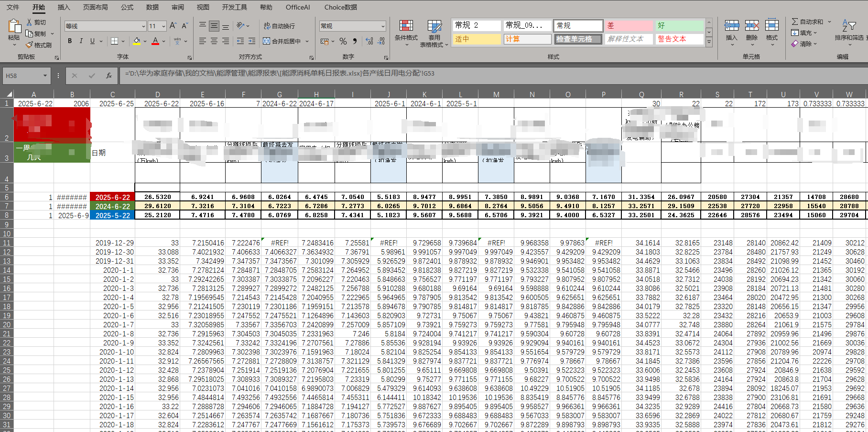Click the phonetic guide (wén) icon
The image size is (868, 432).
(177, 41)
